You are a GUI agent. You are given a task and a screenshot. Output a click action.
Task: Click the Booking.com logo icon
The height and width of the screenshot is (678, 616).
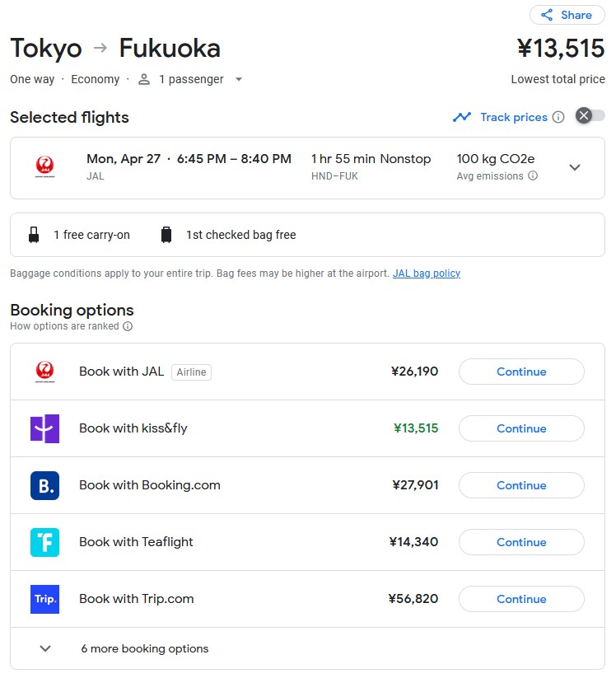point(45,485)
